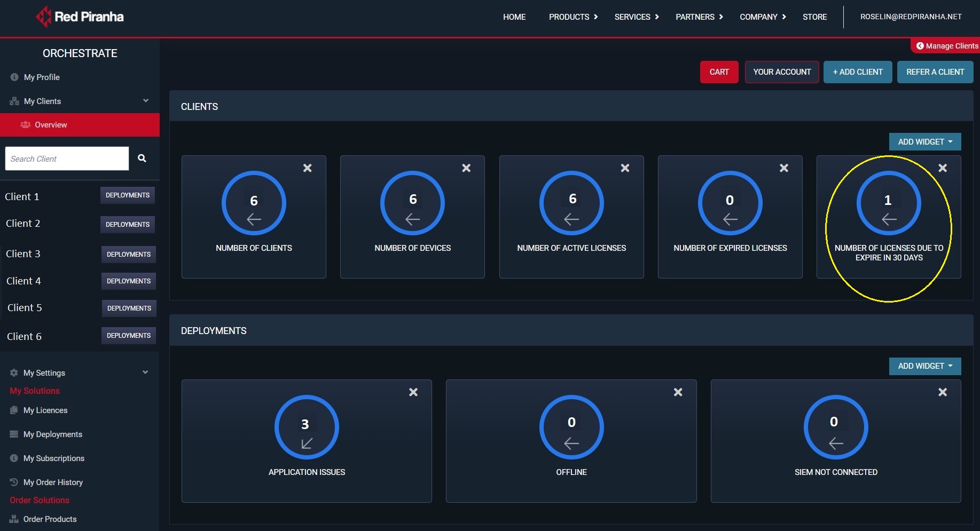Click the My Settings gear icon
The image size is (980, 531).
point(14,373)
